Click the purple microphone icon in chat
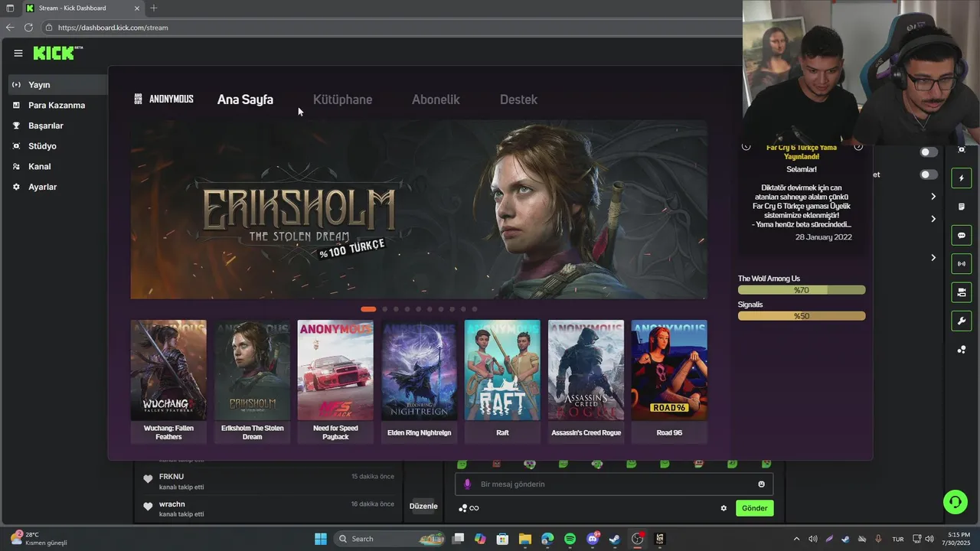Screen dimensions: 980x551 (x=467, y=484)
